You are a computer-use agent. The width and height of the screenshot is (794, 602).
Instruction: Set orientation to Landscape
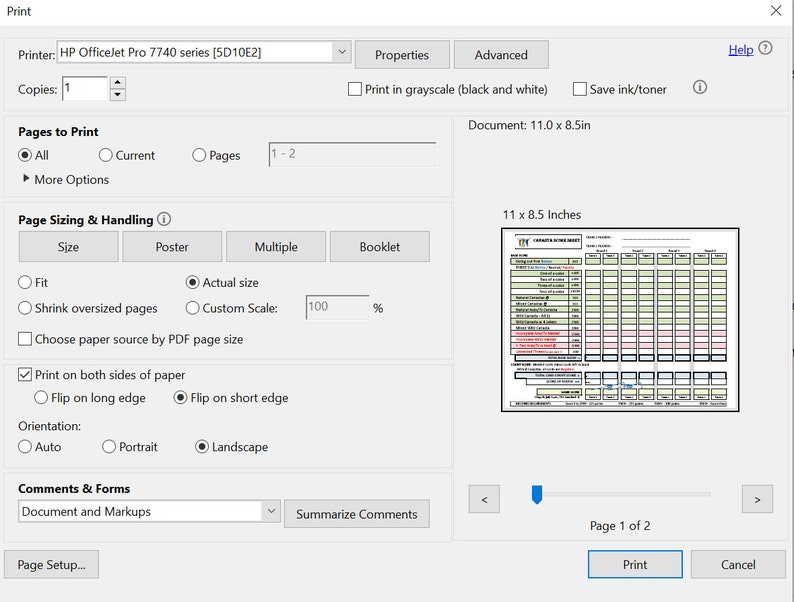tap(202, 447)
